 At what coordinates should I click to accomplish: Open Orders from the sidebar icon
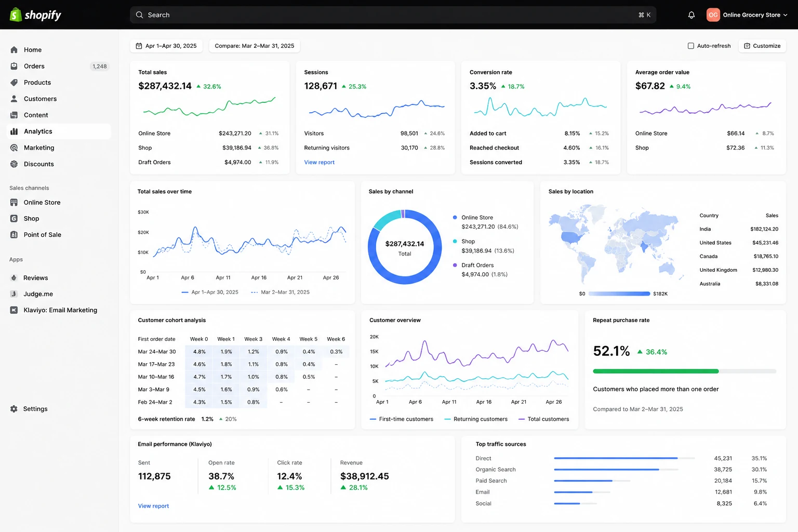coord(14,66)
